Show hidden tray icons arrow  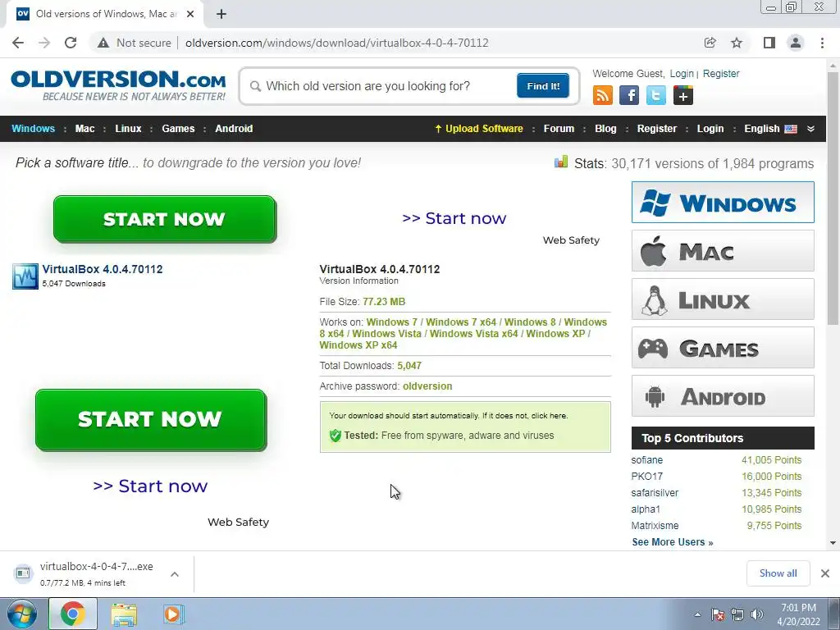click(x=697, y=614)
